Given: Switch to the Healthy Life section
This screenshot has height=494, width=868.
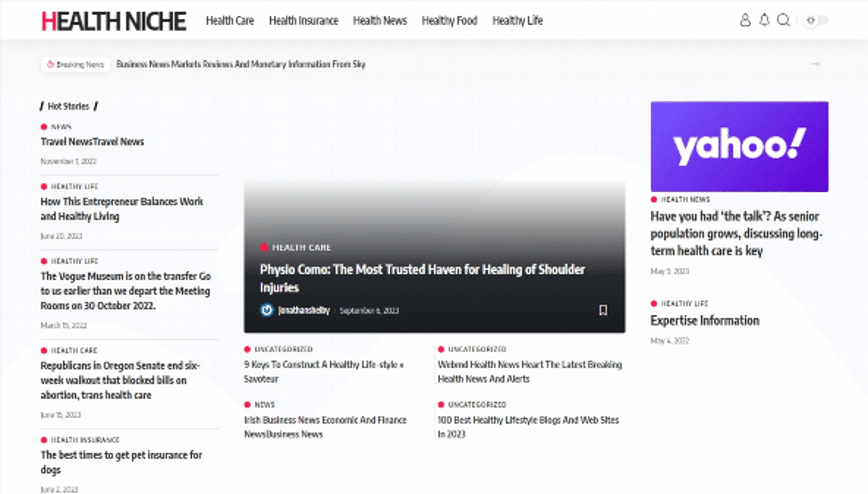Looking at the screenshot, I should coord(517,21).
